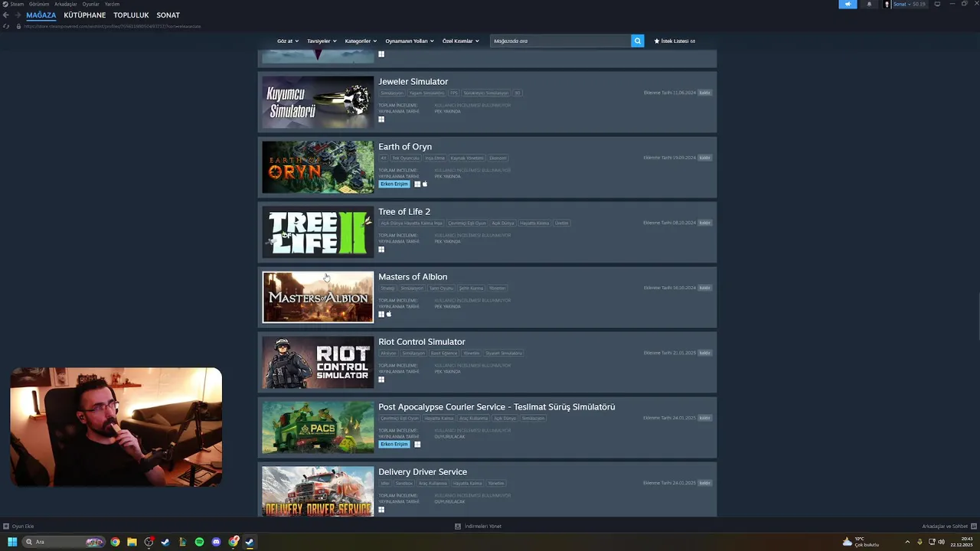This screenshot has width=980, height=551.
Task: Click the user profile avatar in title bar
Action: click(x=887, y=4)
